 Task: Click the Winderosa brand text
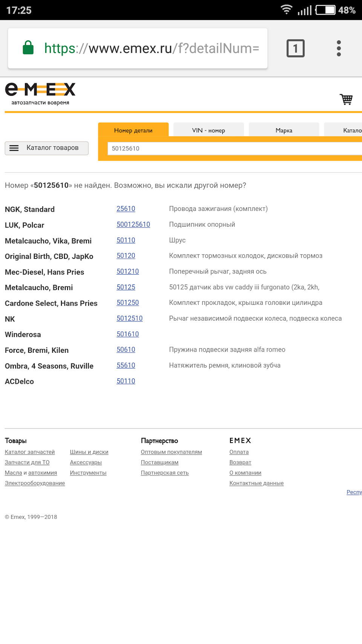(23, 335)
